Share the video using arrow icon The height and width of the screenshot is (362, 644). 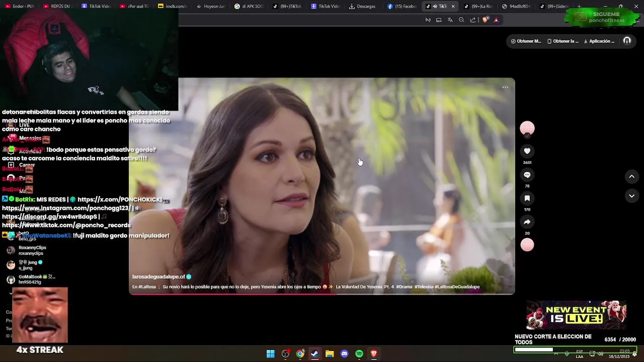point(527,222)
